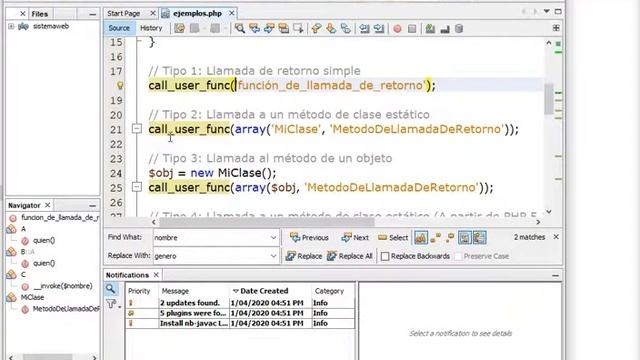Click the Notifications search magnifier icon
The image size is (640, 360).
click(x=111, y=289)
